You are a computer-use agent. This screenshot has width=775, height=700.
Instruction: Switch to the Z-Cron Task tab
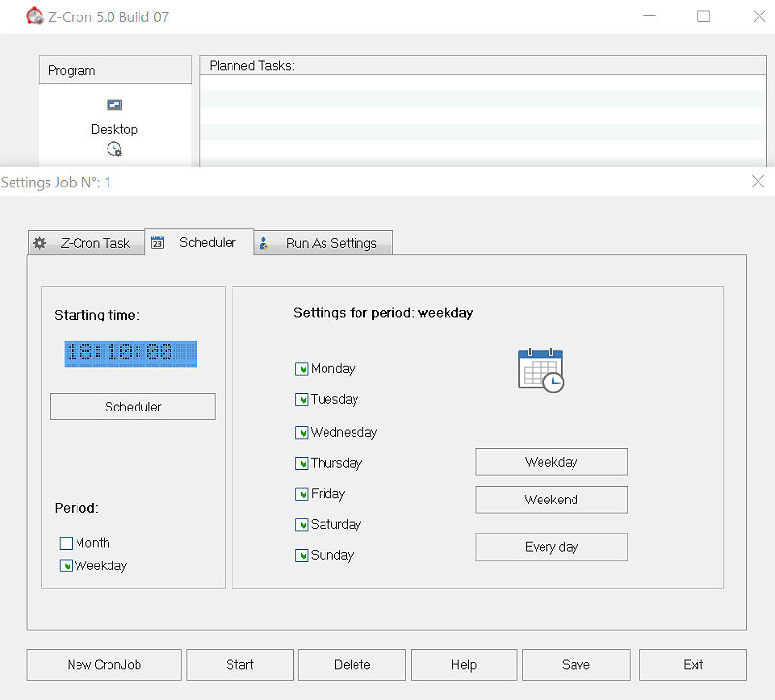[86, 243]
